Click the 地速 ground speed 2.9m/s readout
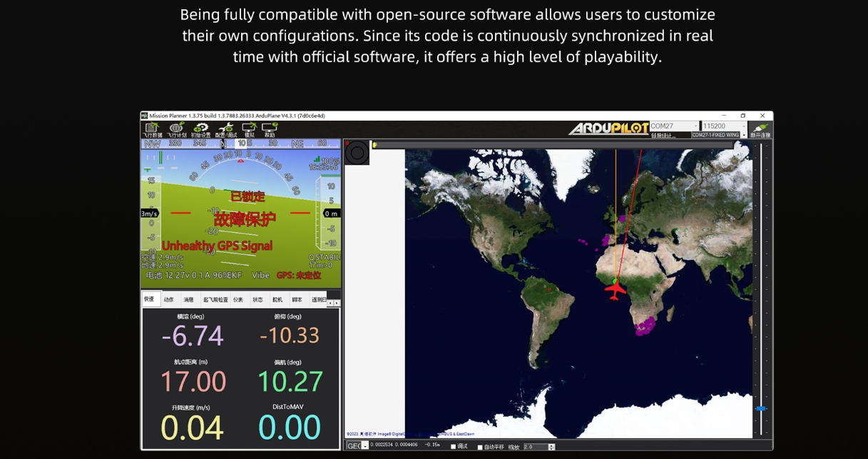Screen dimensions: 868x459 162,265
